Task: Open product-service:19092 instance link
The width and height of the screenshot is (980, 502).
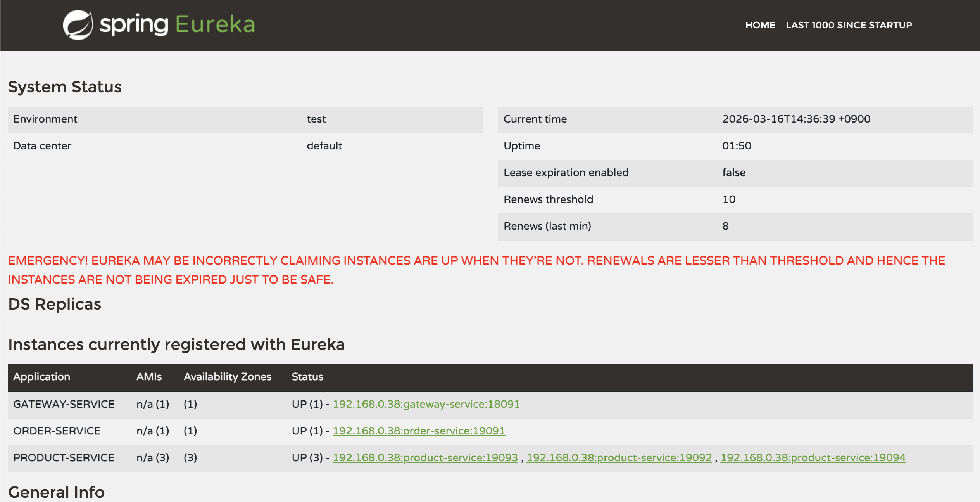Action: [x=619, y=458]
